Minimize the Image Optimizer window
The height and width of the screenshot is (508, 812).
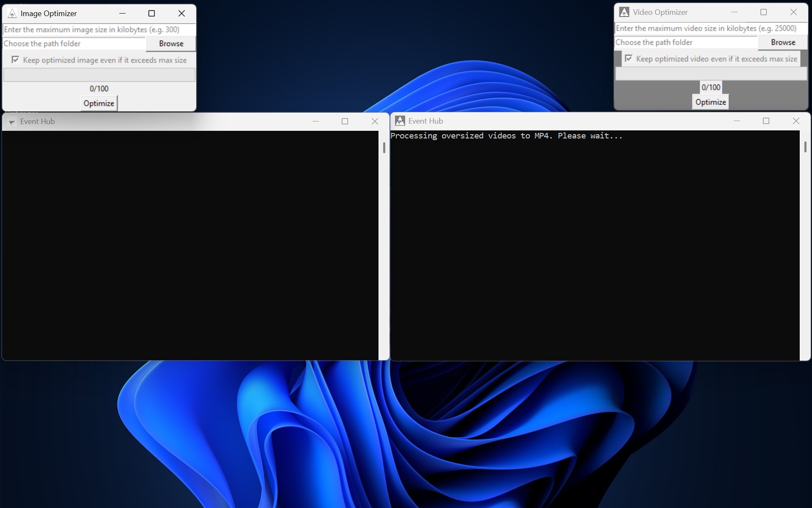pyautogui.click(x=123, y=14)
